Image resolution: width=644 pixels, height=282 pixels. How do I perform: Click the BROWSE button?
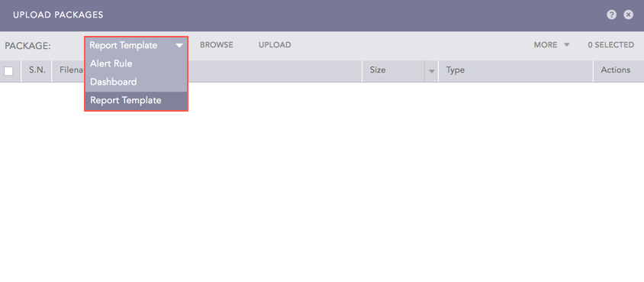(x=217, y=45)
